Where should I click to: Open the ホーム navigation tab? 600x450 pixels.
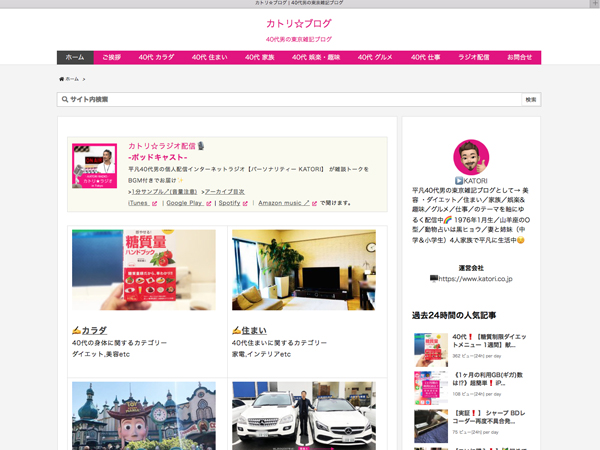click(x=75, y=57)
